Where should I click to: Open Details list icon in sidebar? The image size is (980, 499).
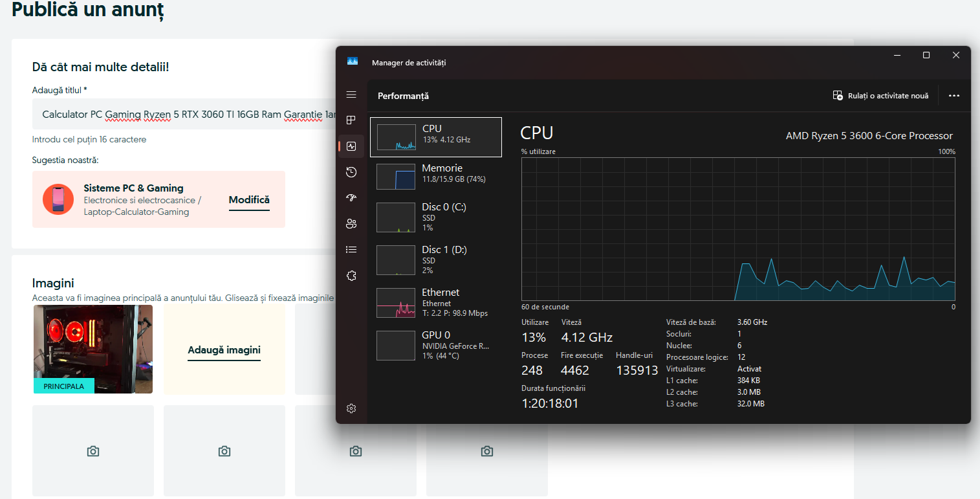[351, 249]
